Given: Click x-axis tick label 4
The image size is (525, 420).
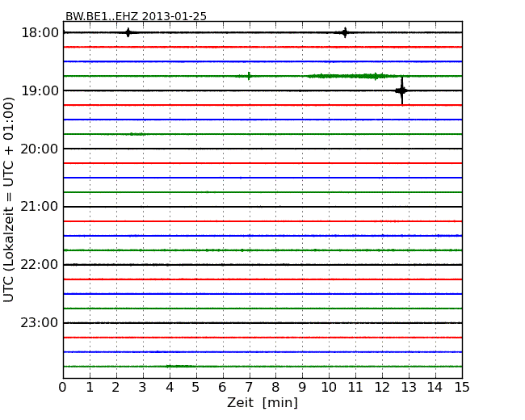Looking at the screenshot, I should coord(170,387).
